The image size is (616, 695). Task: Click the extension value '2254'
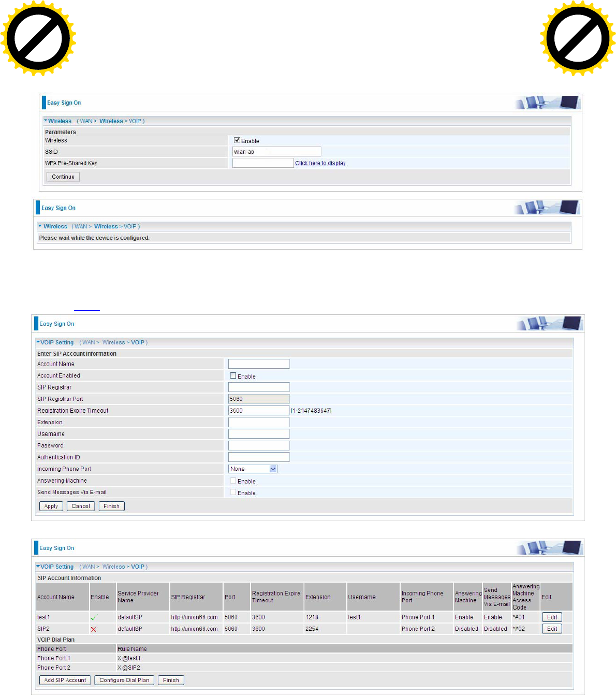pyautogui.click(x=312, y=629)
